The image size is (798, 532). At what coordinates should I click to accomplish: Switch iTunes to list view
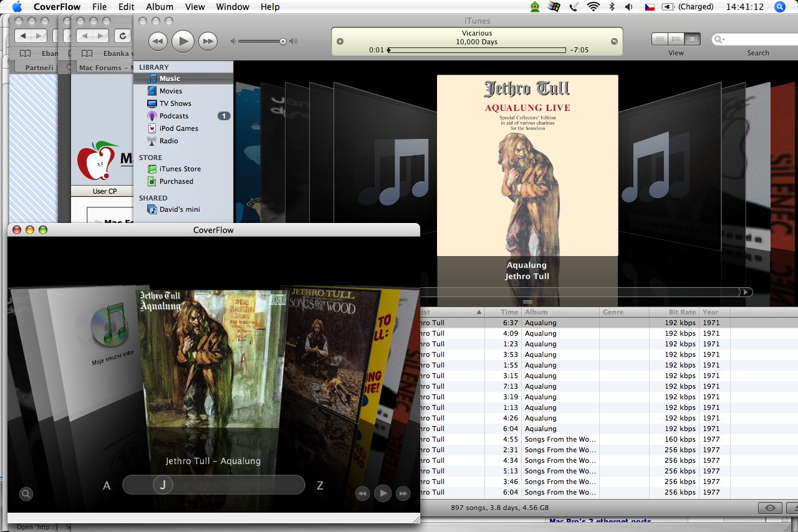tap(660, 39)
